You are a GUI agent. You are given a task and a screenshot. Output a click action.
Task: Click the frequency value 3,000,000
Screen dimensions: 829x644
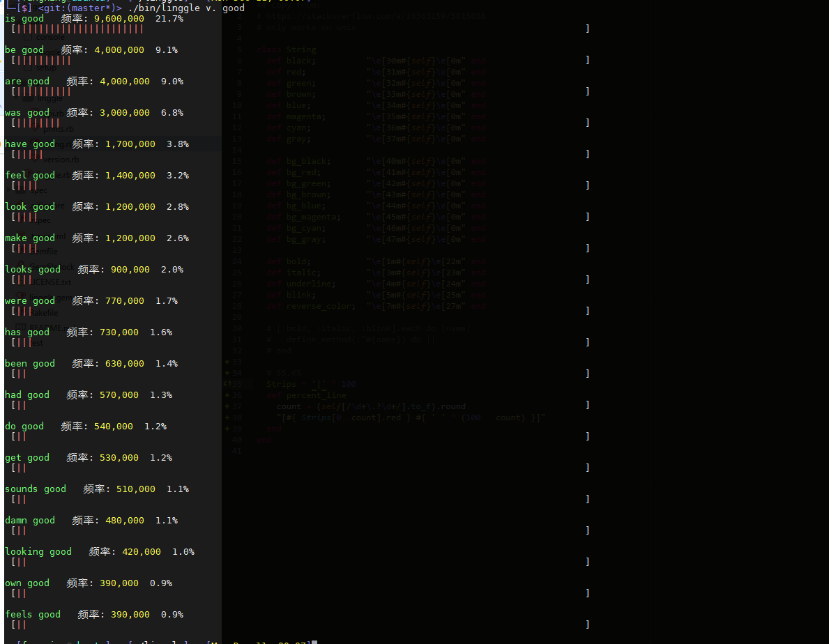[x=125, y=112]
